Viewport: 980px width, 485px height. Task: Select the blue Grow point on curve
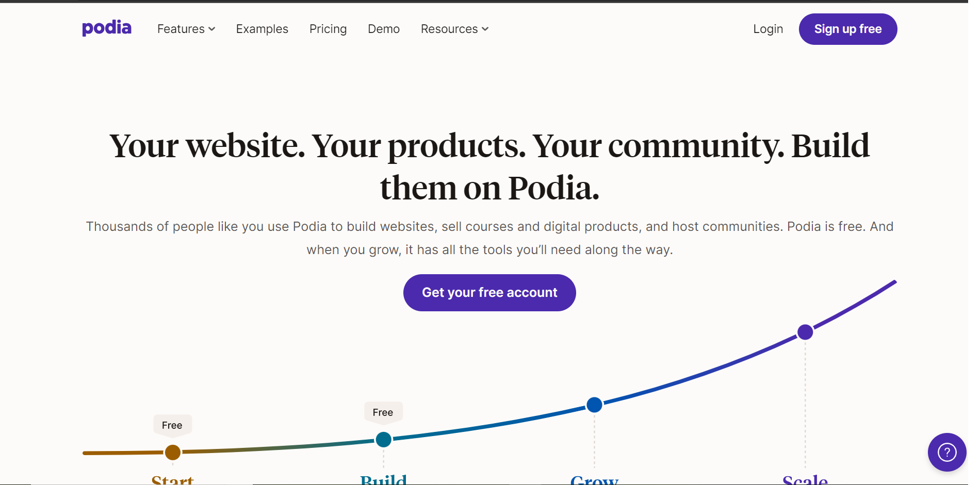point(594,405)
